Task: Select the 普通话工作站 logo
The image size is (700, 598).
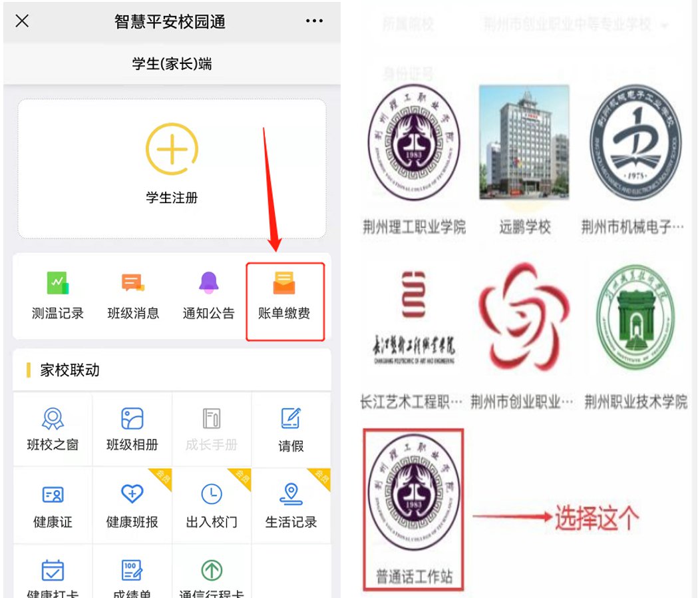Action: pyautogui.click(x=414, y=491)
